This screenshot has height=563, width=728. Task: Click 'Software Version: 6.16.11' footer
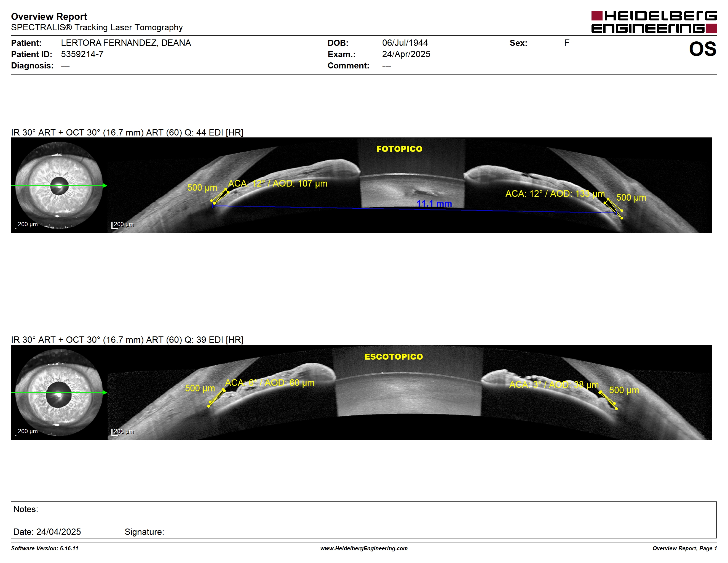(x=45, y=548)
